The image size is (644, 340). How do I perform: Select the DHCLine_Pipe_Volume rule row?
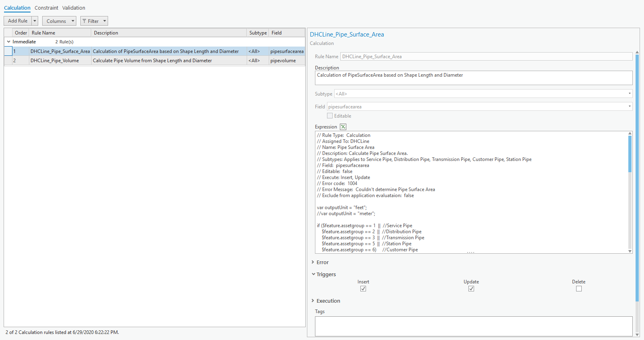pos(155,61)
